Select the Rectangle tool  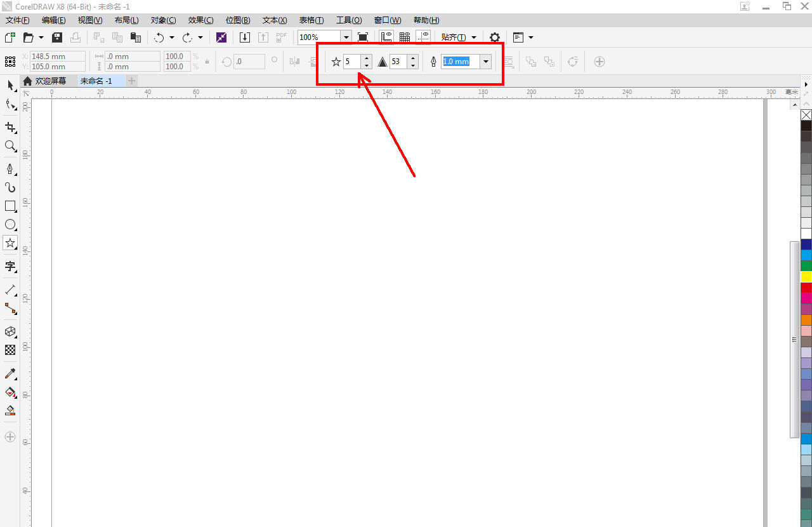pyautogui.click(x=10, y=206)
